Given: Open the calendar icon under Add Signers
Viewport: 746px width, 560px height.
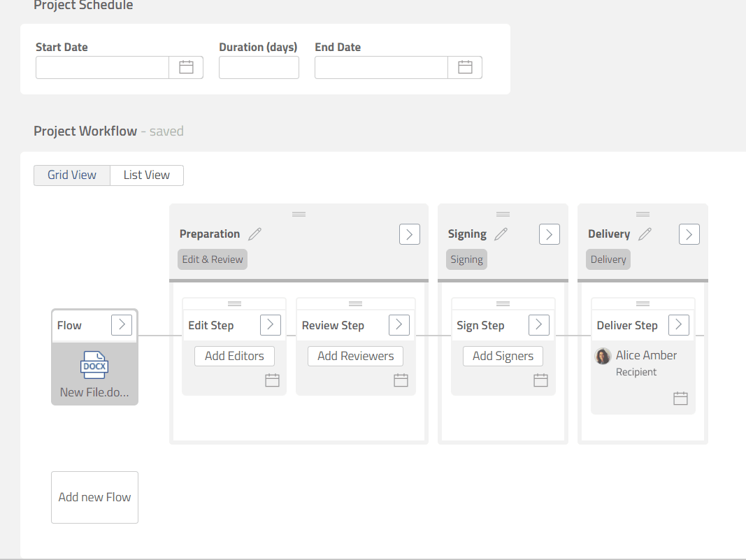Looking at the screenshot, I should [x=540, y=380].
